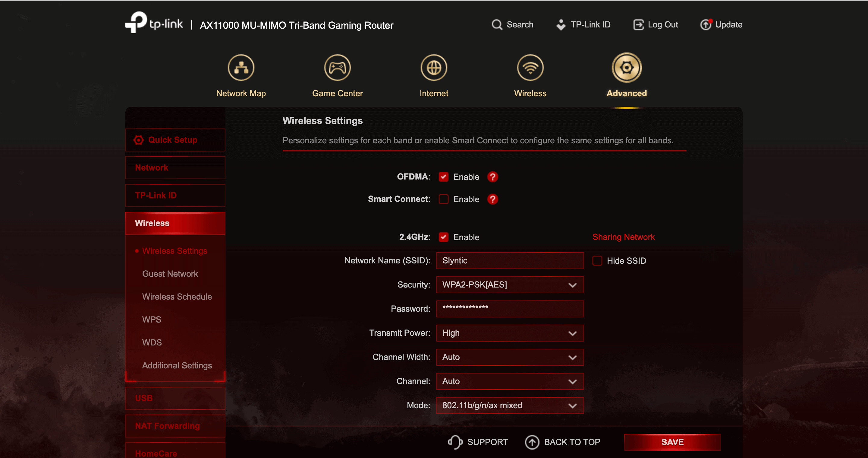Screen dimensions: 868x458
Task: Click the Update icon with red dot
Action: point(706,25)
